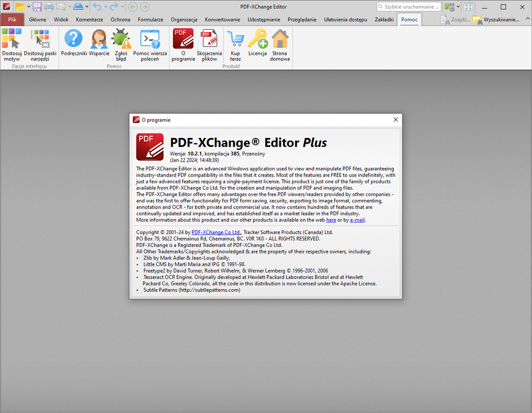Image resolution: width=532 pixels, height=413 pixels.
Task: Open the Dostosuj motyw theme customizer
Action: coord(12,45)
